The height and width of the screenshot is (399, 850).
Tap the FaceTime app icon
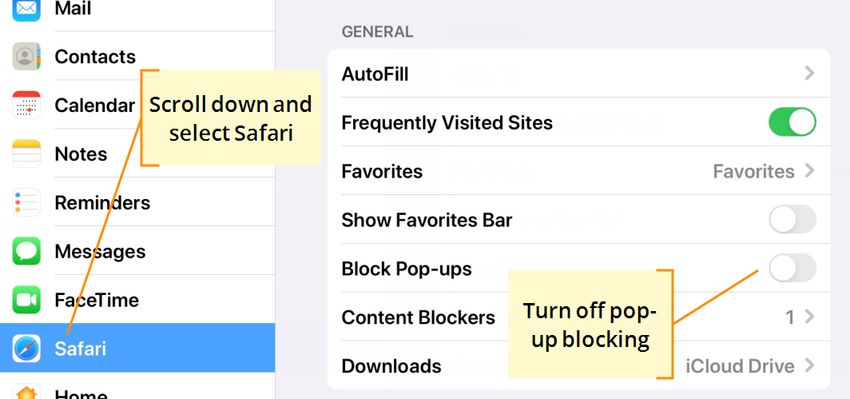(x=27, y=300)
